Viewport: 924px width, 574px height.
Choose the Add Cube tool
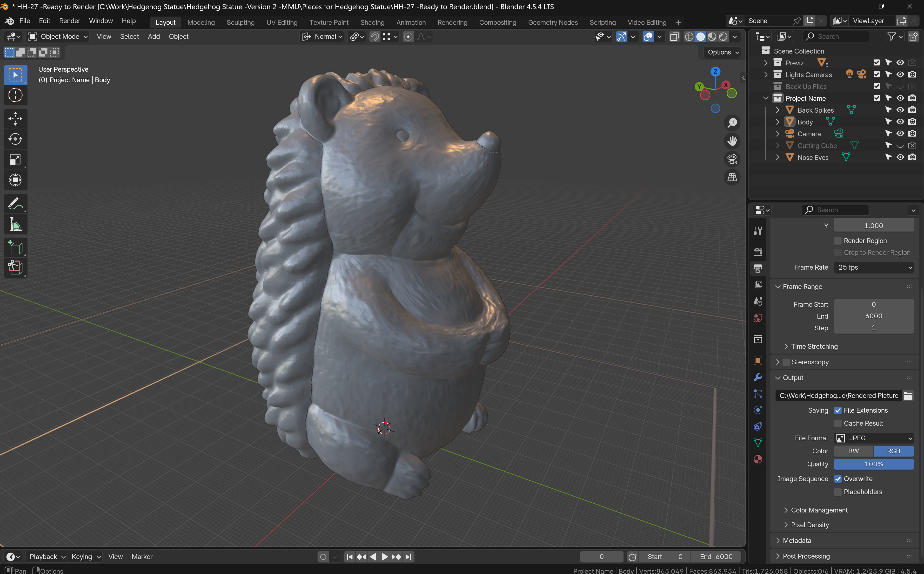click(15, 248)
